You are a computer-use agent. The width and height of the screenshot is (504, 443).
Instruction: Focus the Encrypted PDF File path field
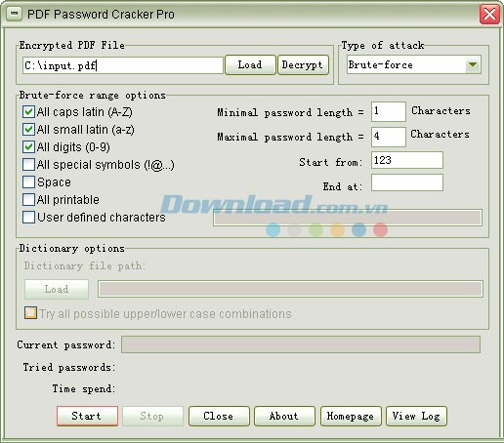pos(123,65)
